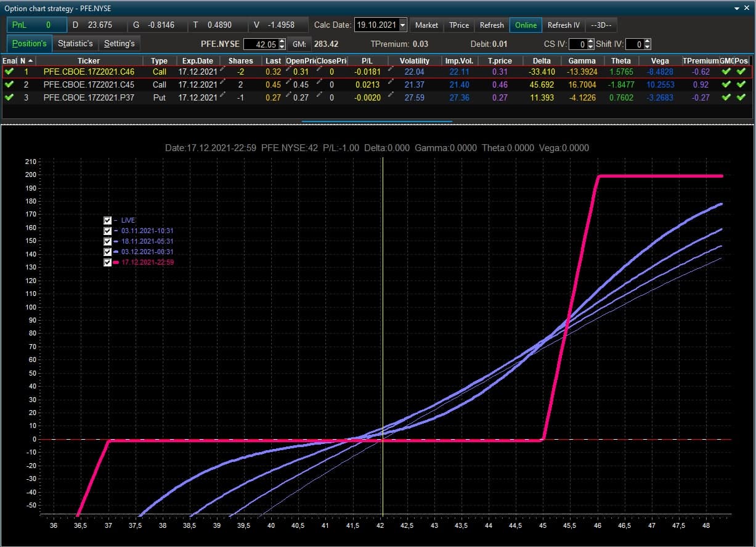Open the Calc Date dropdown calendar
Screen dimensions: 756x547
403,25
